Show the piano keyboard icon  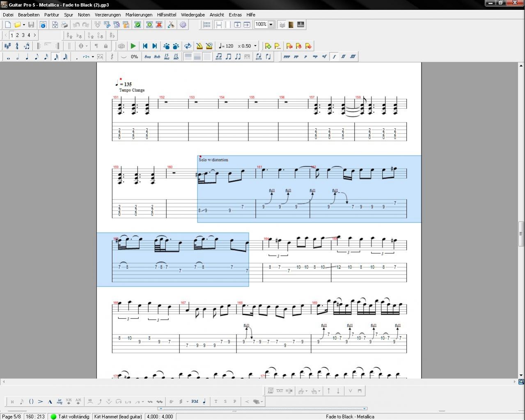pos(300,25)
